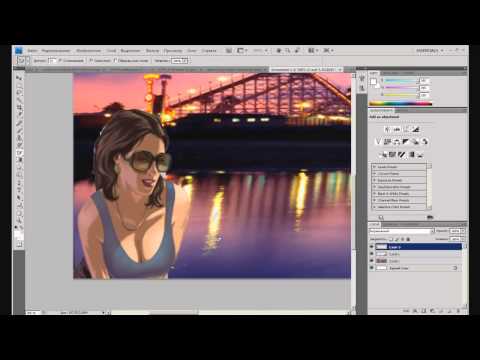Toggle Quick Mask mode at the toolbox bottom
Viewport: 480px width, 360px height.
tap(19, 244)
